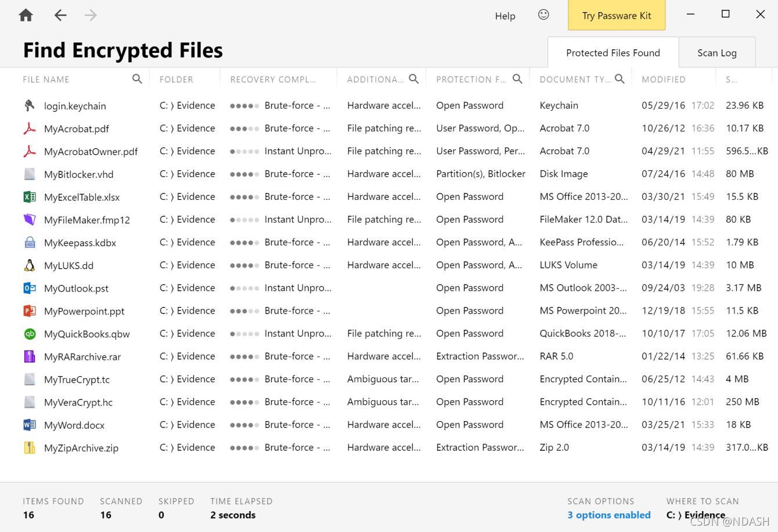Click Keychain document type cell
This screenshot has height=532, width=778.
(x=559, y=105)
